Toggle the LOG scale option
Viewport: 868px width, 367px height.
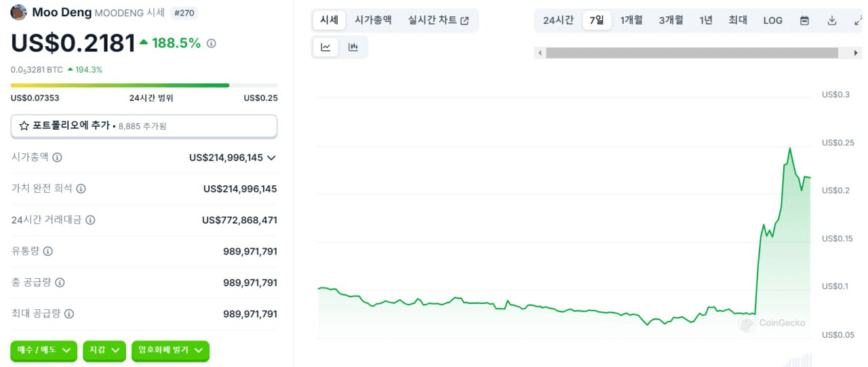point(772,20)
